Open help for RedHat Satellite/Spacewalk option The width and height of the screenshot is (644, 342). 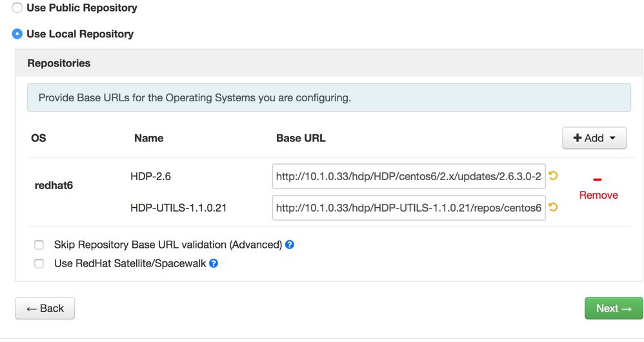pos(214,263)
